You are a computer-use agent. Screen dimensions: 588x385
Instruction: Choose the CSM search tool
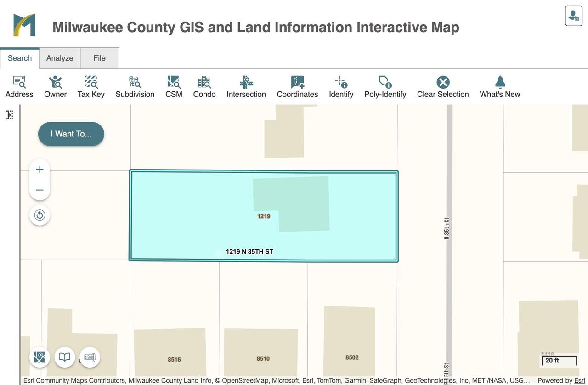point(174,87)
